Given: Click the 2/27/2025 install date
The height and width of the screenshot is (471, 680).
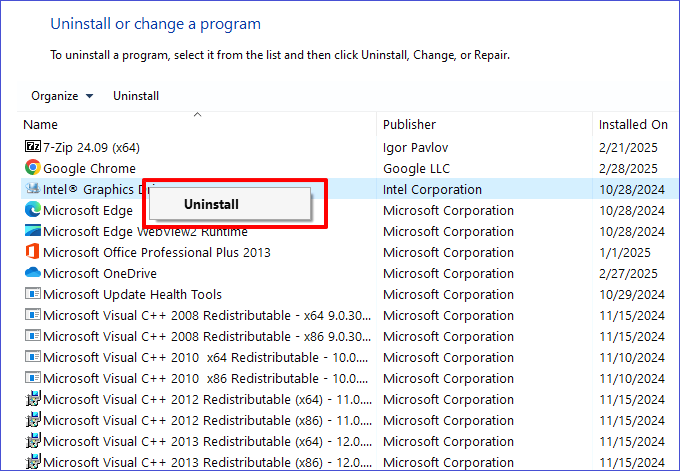Looking at the screenshot, I should [628, 273].
